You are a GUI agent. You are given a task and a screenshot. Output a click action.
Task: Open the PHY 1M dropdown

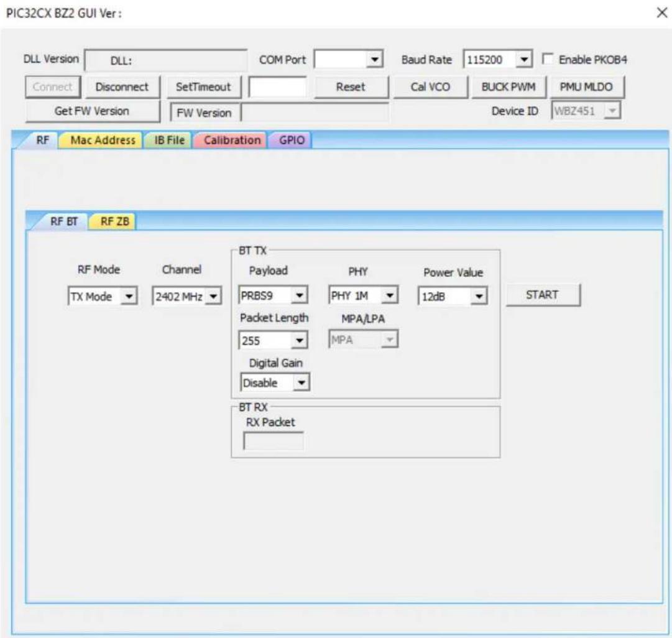tap(364, 295)
